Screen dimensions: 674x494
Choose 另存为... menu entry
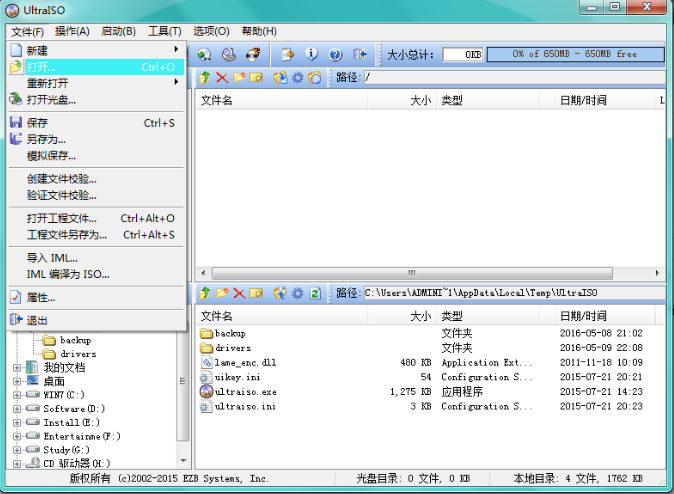click(x=97, y=139)
